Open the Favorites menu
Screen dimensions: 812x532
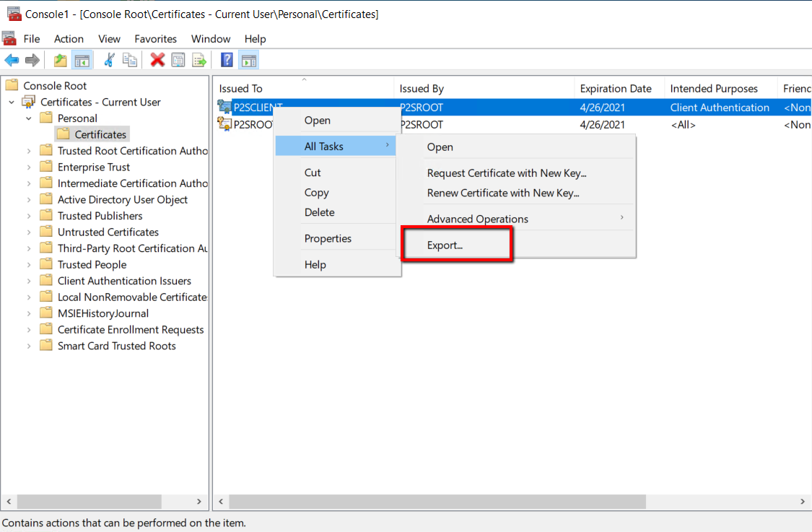155,39
